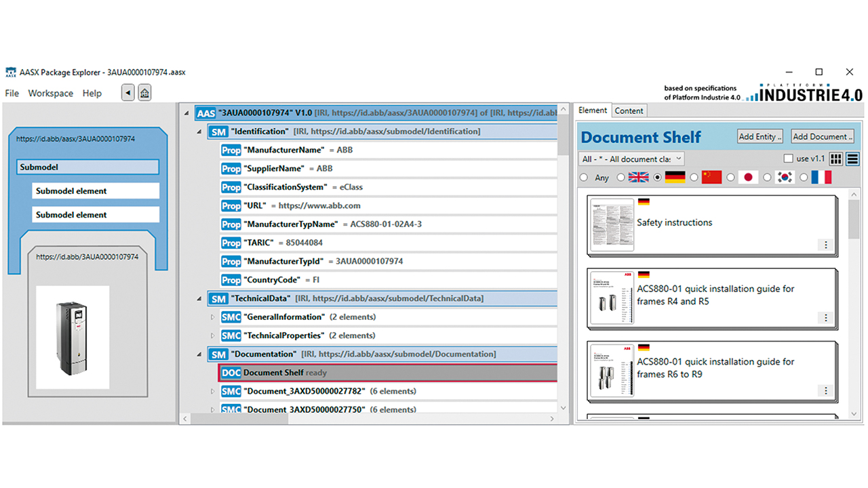This screenshot has width=868, height=488.
Task: Open the Help menu
Action: tap(92, 94)
